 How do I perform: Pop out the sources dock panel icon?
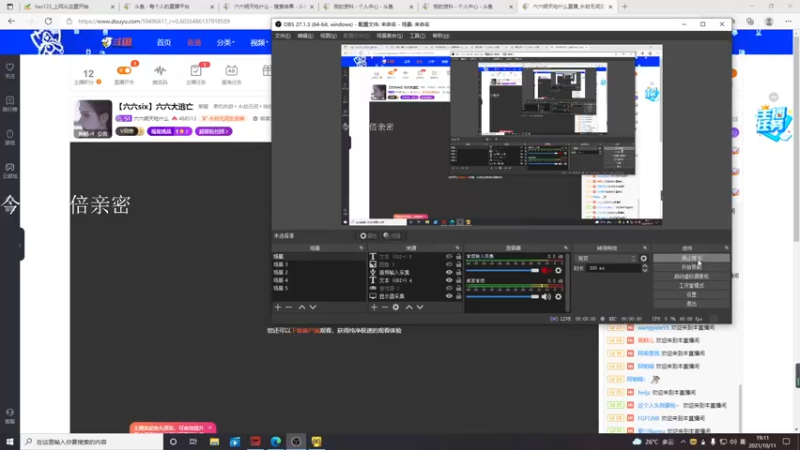[457, 248]
